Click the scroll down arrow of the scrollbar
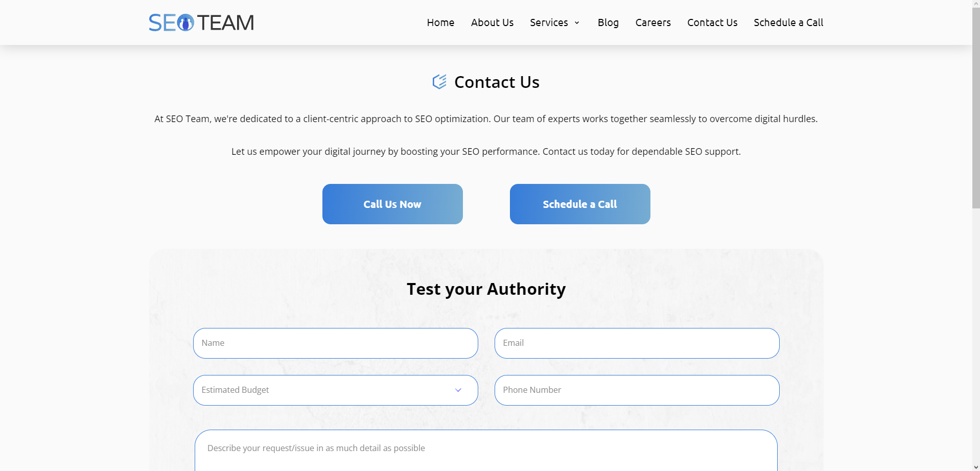This screenshot has width=980, height=471. point(976,467)
